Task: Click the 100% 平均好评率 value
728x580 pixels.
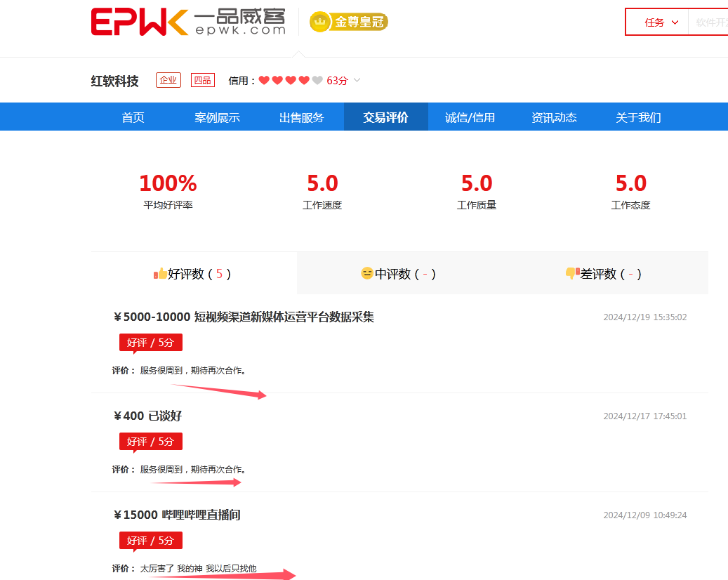Action: click(x=168, y=183)
